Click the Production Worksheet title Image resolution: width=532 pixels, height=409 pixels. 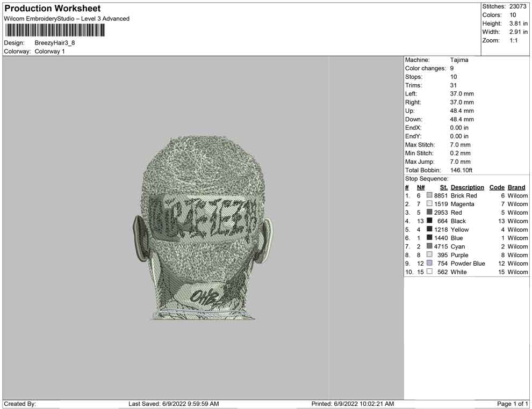point(53,9)
